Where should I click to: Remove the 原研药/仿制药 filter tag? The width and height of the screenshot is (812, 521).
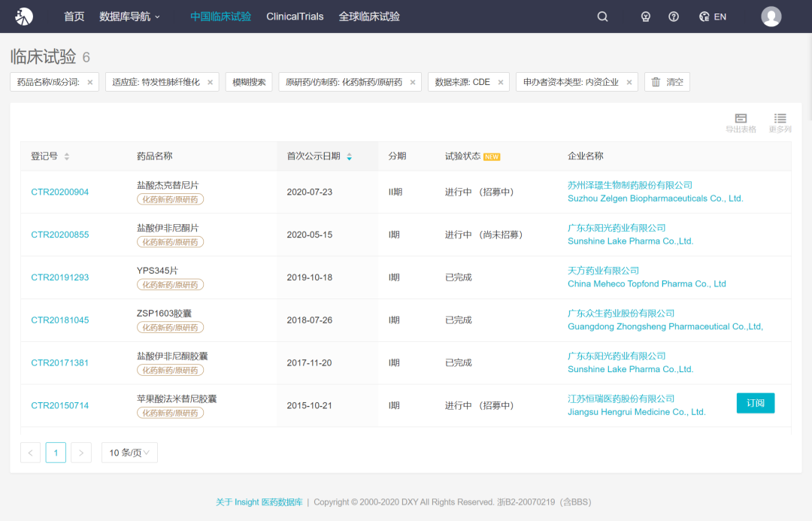click(413, 83)
